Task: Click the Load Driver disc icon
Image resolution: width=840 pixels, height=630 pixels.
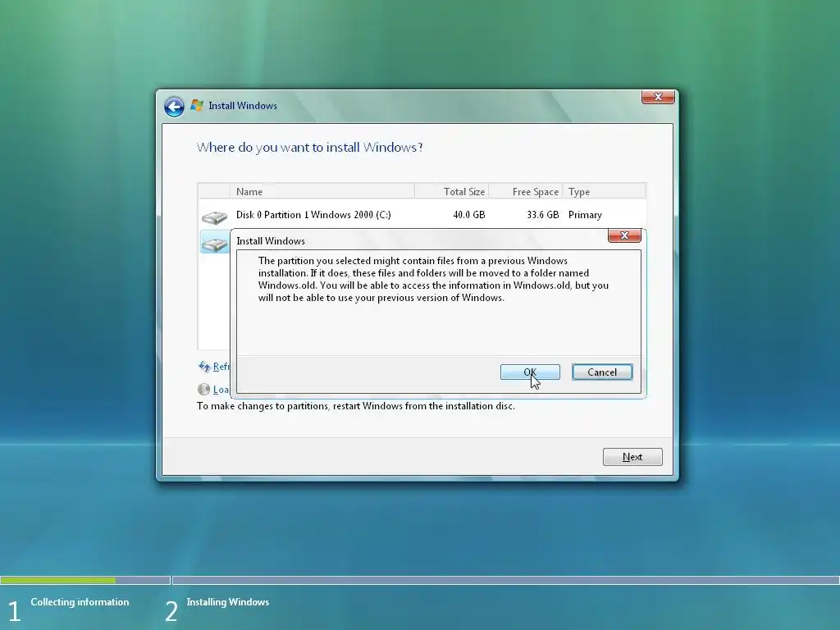Action: pyautogui.click(x=203, y=390)
